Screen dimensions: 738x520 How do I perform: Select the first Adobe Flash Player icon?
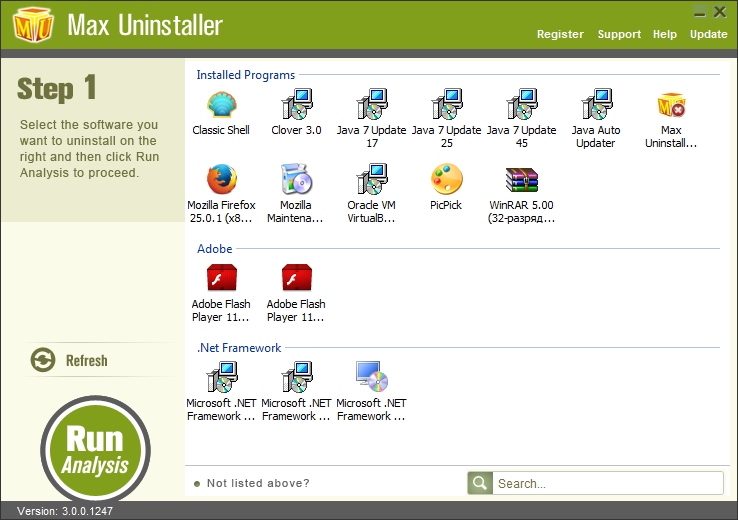[x=221, y=278]
